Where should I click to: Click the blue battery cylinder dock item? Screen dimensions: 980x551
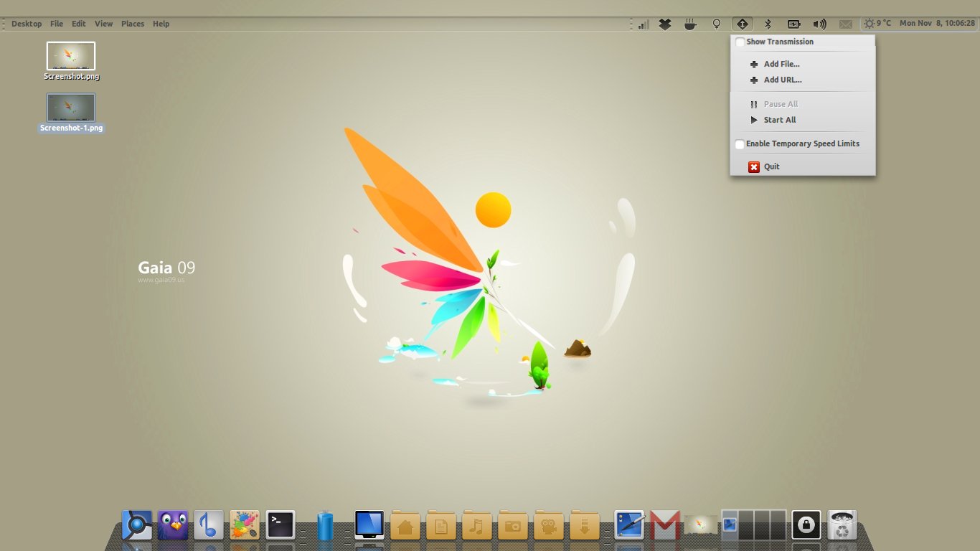(325, 525)
